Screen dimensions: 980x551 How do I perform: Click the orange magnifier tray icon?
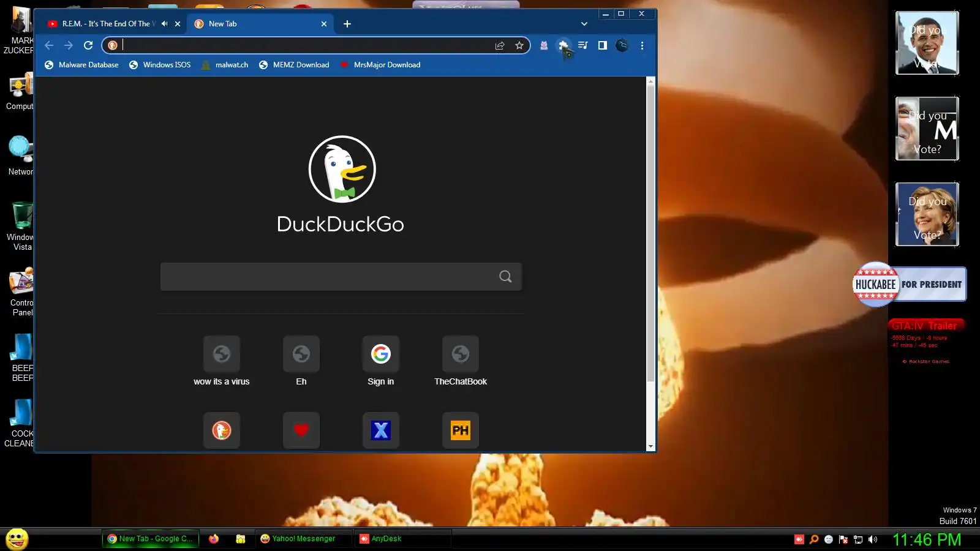tap(814, 539)
